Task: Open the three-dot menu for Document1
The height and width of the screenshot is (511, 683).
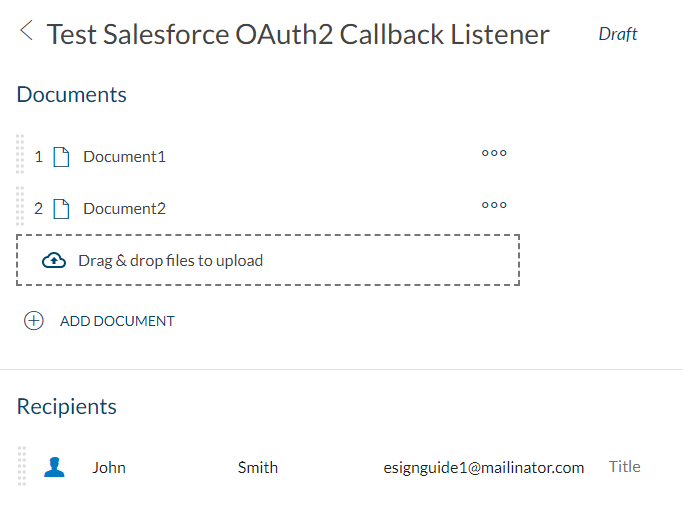Action: click(494, 153)
